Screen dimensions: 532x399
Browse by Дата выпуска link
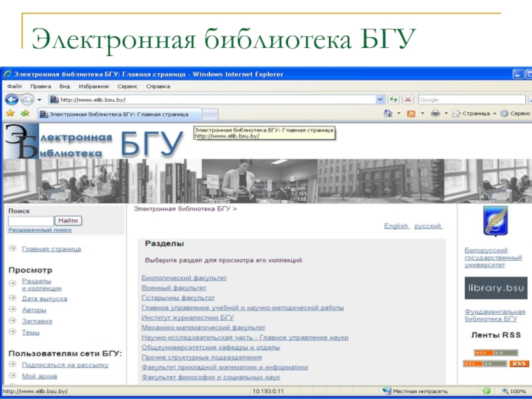[45, 299]
